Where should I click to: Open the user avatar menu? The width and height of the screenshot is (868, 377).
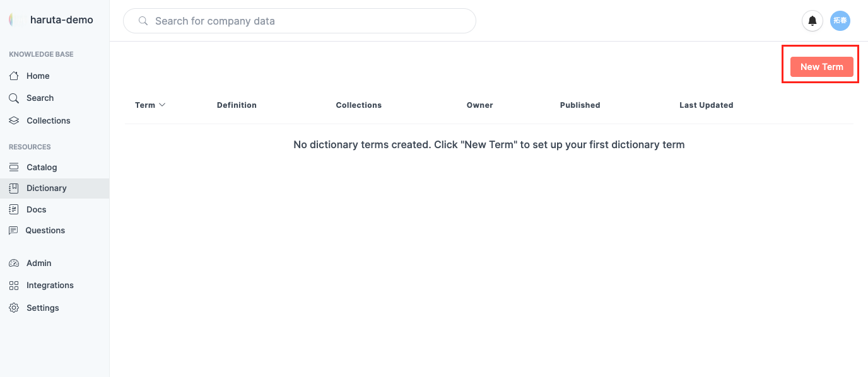840,21
